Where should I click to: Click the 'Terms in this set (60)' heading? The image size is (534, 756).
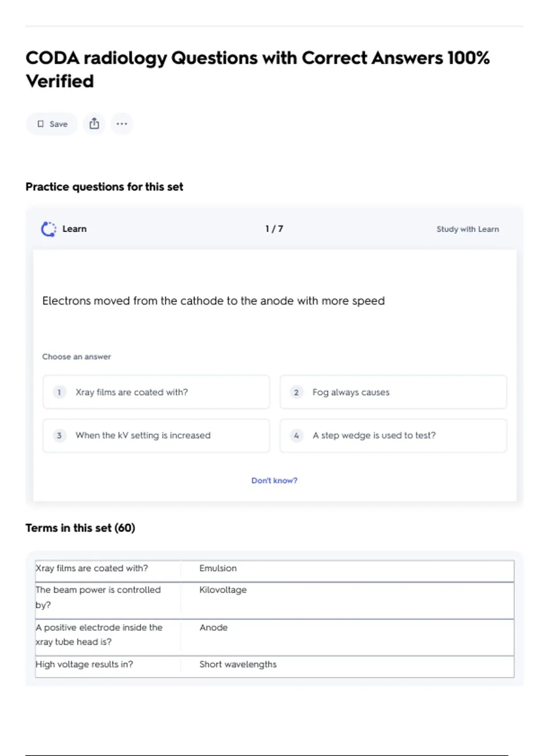(x=80, y=528)
